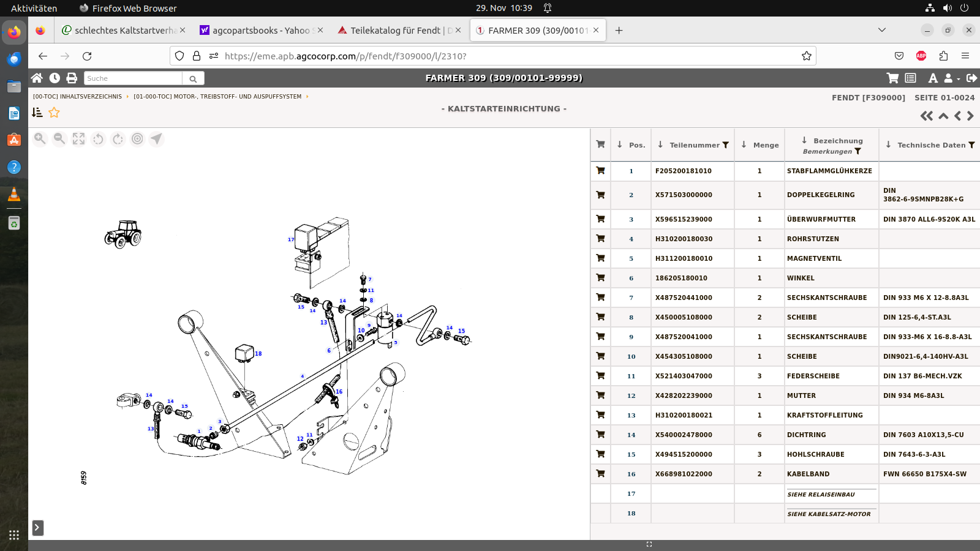Zoom in on the parts diagram
The width and height of the screenshot is (980, 551).
coord(40,139)
